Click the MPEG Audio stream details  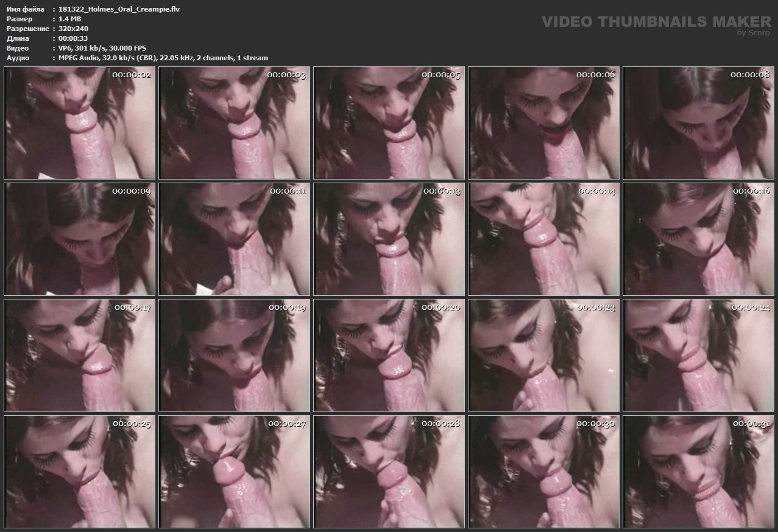(x=163, y=58)
